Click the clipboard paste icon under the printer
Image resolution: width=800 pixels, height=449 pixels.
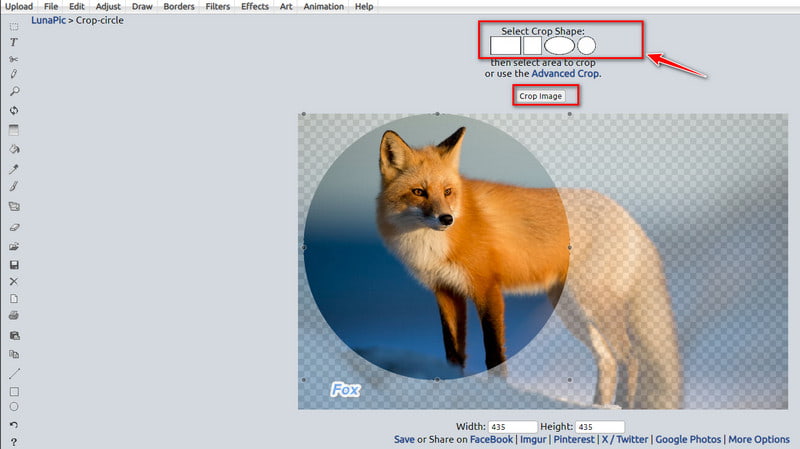[14, 336]
